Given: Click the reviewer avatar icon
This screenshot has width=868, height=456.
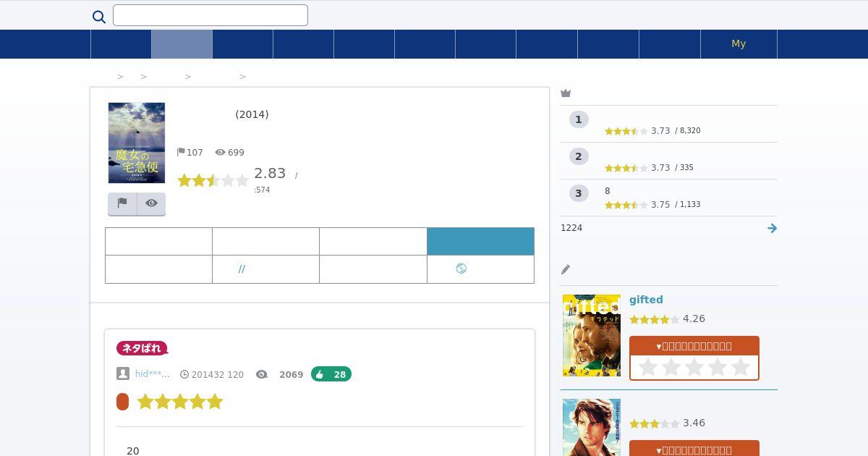Looking at the screenshot, I should point(123,373).
